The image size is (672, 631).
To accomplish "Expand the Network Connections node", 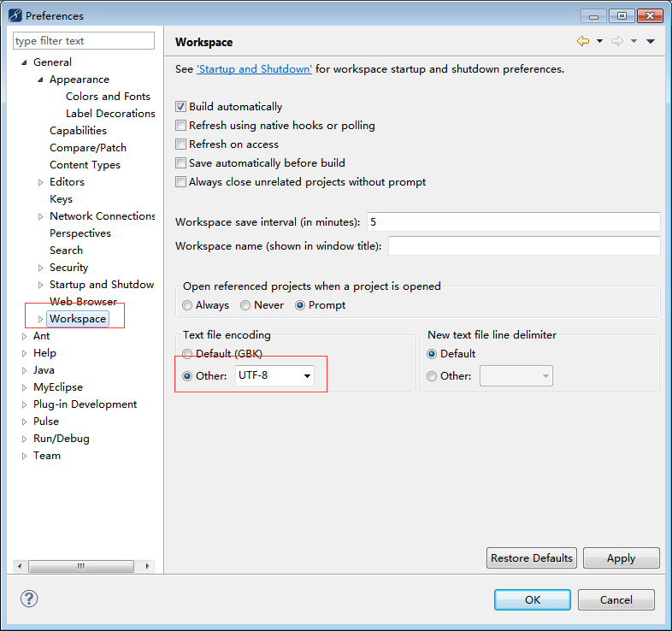I will point(40,216).
